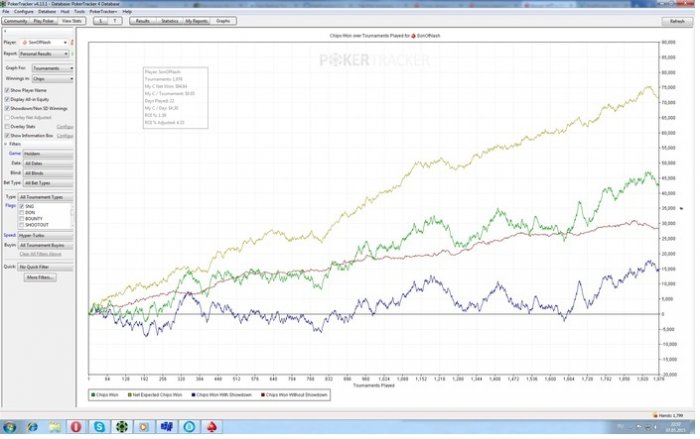Click the small icon beside Report dropdown

coord(72,54)
